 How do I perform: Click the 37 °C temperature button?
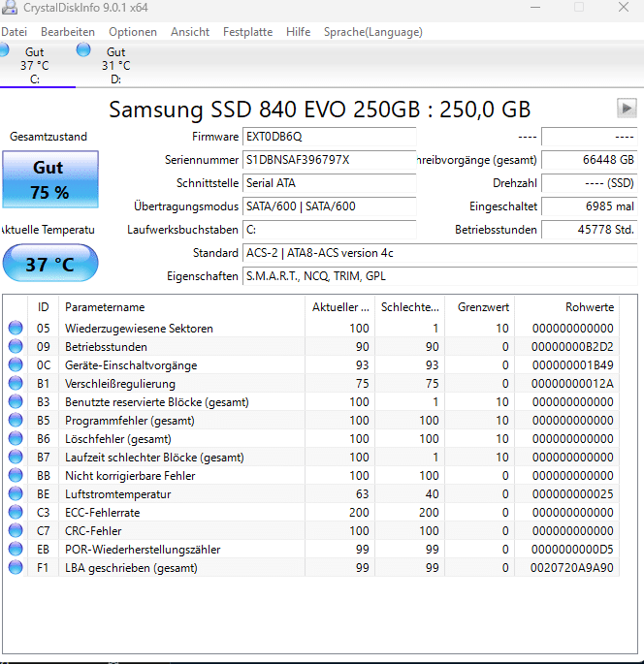[50, 263]
